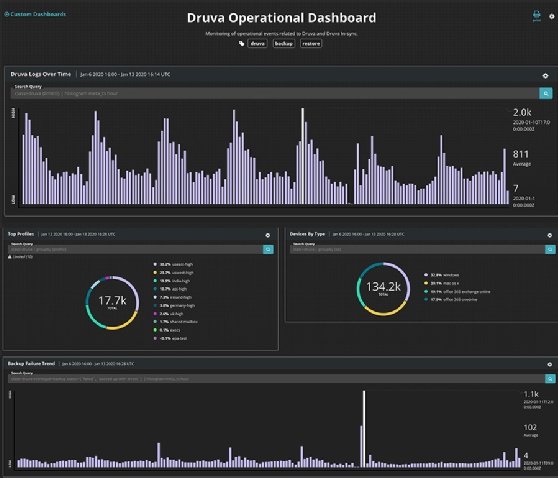Click the 134.2k total in Devices donut
The image size is (558, 478).
point(383,287)
